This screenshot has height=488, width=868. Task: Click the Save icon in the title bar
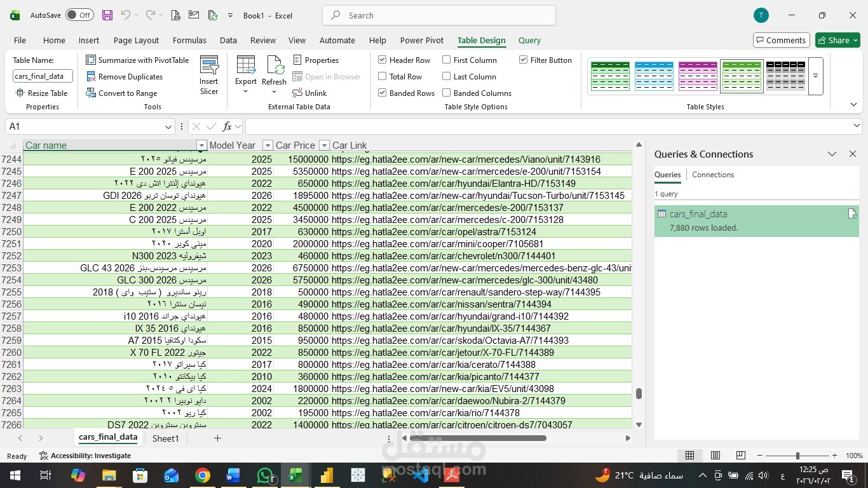[107, 15]
